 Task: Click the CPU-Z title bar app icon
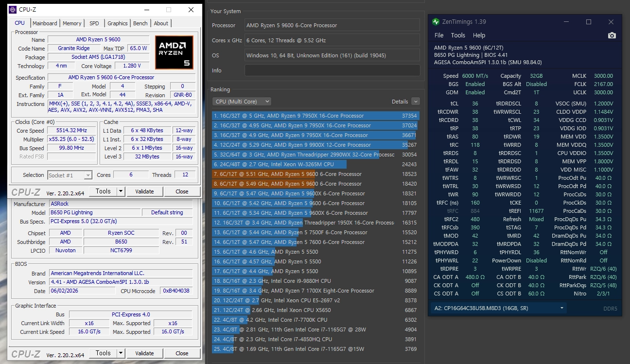[12, 10]
